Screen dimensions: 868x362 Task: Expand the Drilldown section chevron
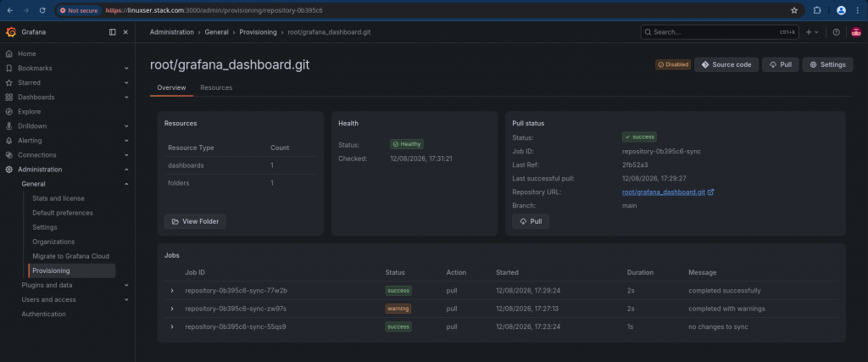126,126
